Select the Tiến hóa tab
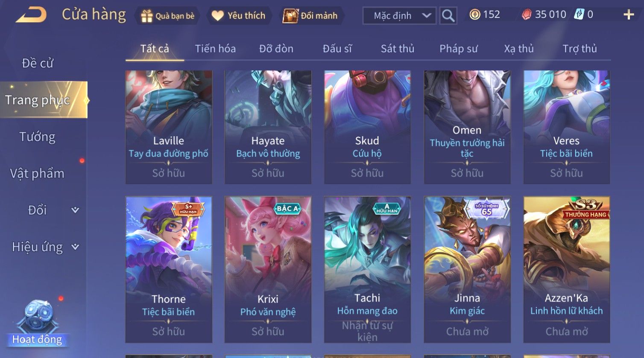 click(x=215, y=49)
